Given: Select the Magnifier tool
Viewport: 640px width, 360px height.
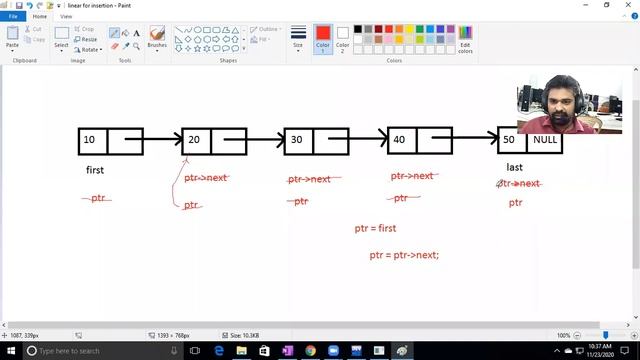Looking at the screenshot, I should [136, 47].
